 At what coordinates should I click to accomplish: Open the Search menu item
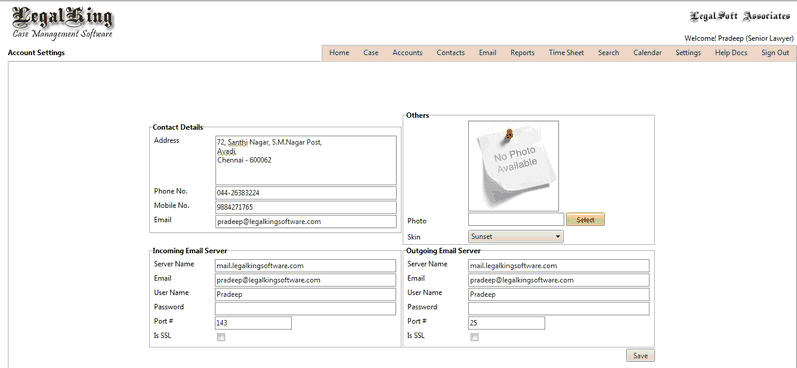point(608,53)
